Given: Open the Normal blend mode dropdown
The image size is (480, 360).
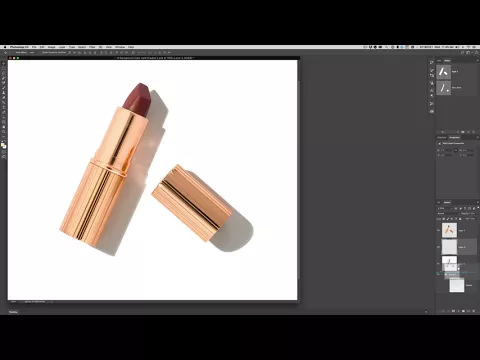Looking at the screenshot, I should click(x=449, y=213).
